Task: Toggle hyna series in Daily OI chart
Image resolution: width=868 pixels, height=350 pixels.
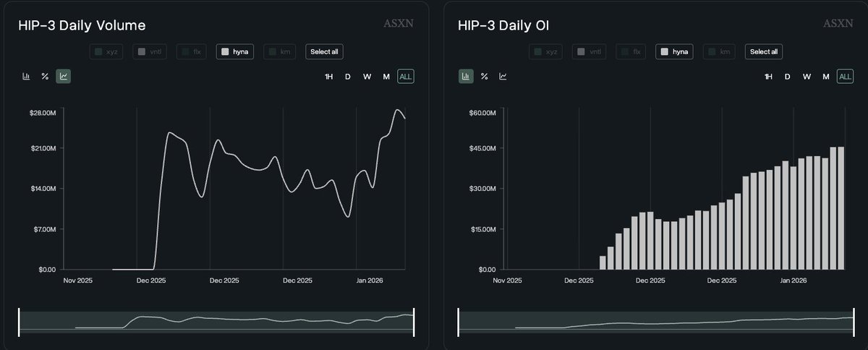Action: pos(674,51)
